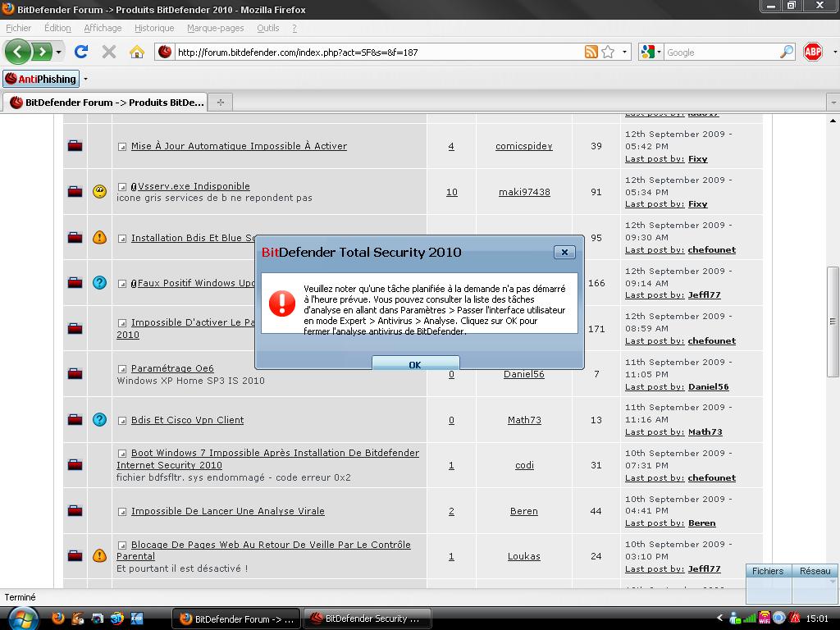This screenshot has height=630, width=840.
Task: Open the Adblock Plus dropdown arrow
Action: tap(834, 52)
